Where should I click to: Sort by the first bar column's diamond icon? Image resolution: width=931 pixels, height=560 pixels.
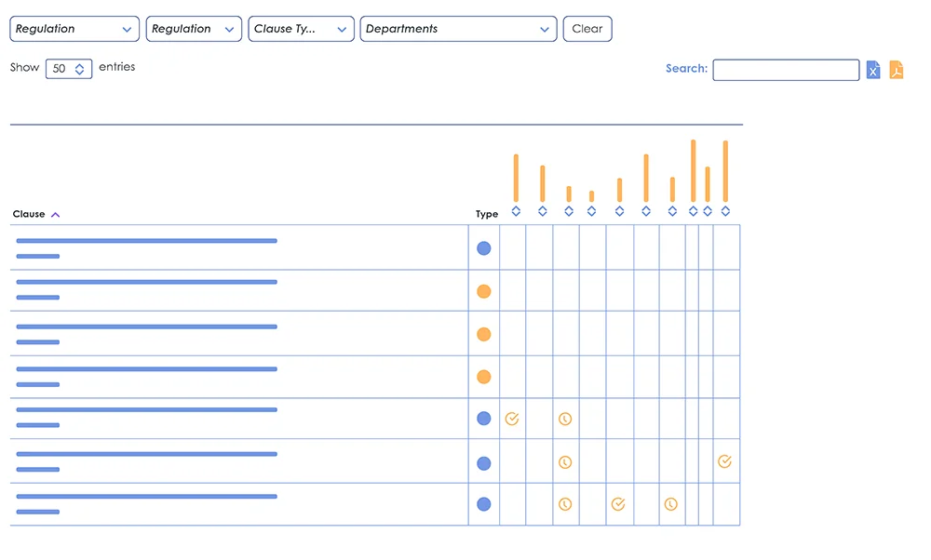[x=516, y=211]
